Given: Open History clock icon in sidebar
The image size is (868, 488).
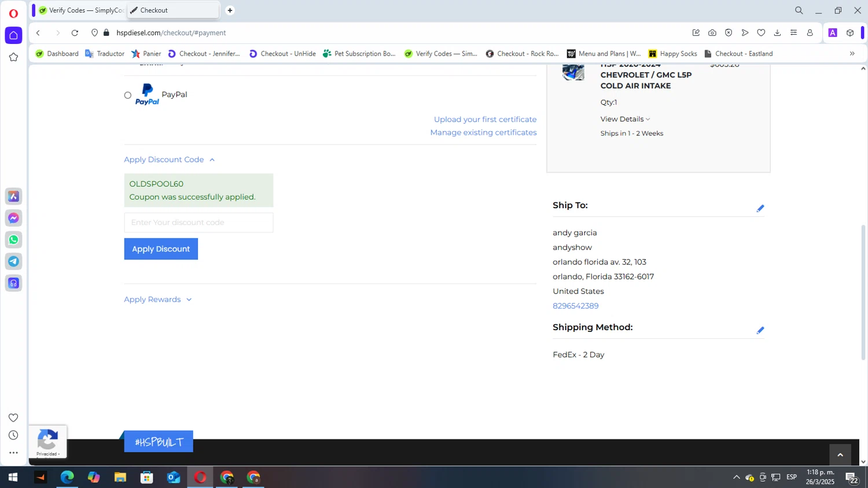Looking at the screenshot, I should 13,435.
